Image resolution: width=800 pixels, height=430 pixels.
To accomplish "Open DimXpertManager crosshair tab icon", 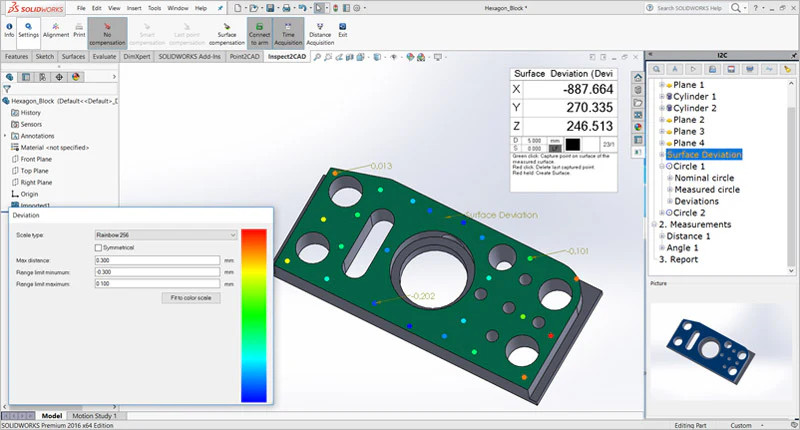I will [x=59, y=77].
